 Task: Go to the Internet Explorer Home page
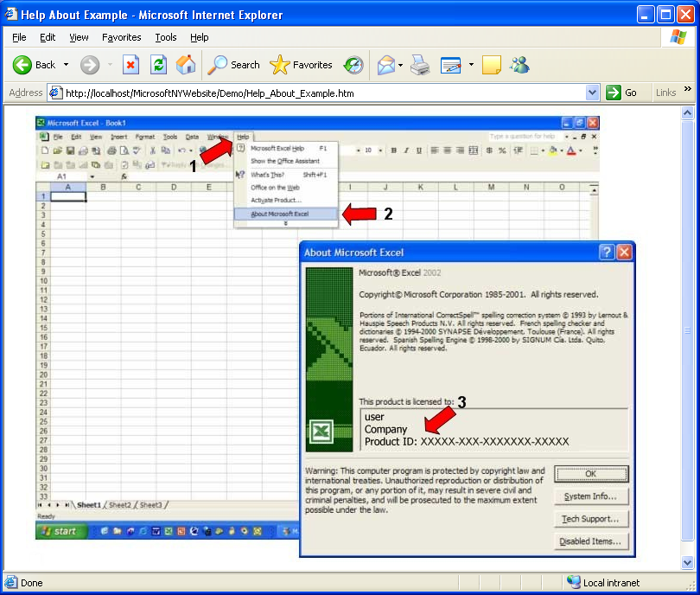(x=186, y=65)
